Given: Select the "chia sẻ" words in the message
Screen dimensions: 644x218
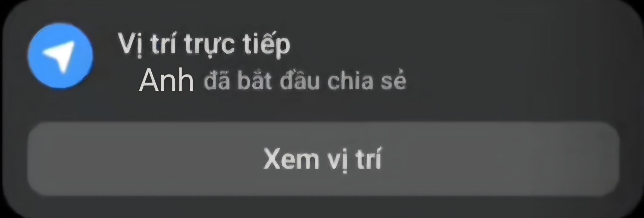Looking at the screenshot, I should pos(367,82).
